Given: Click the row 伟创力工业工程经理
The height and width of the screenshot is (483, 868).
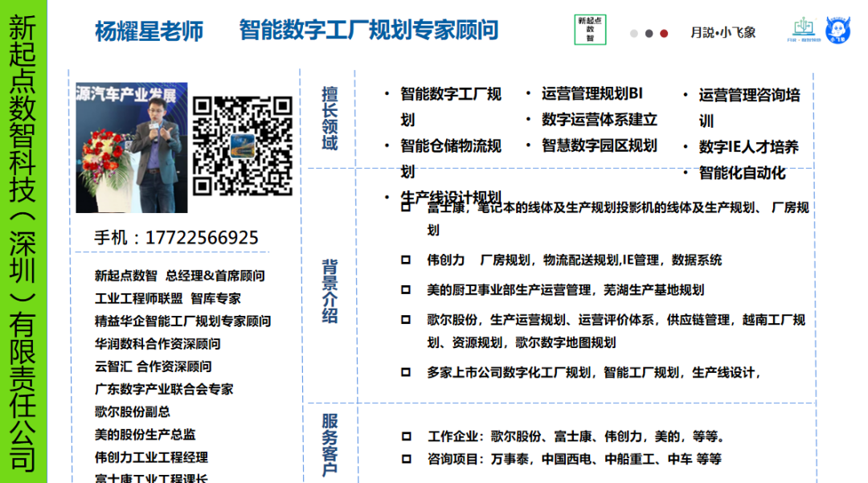Looking at the screenshot, I should pos(151,457).
